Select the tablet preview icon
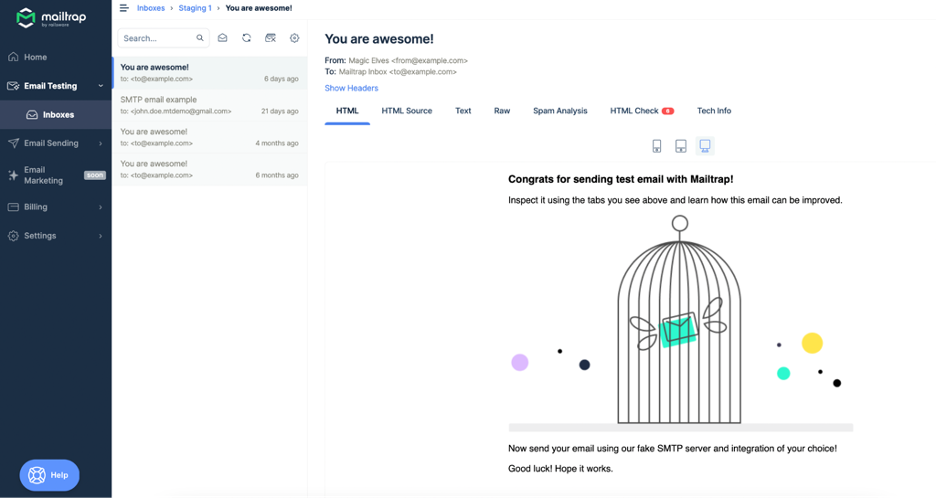The height and width of the screenshot is (498, 936). pos(681,146)
